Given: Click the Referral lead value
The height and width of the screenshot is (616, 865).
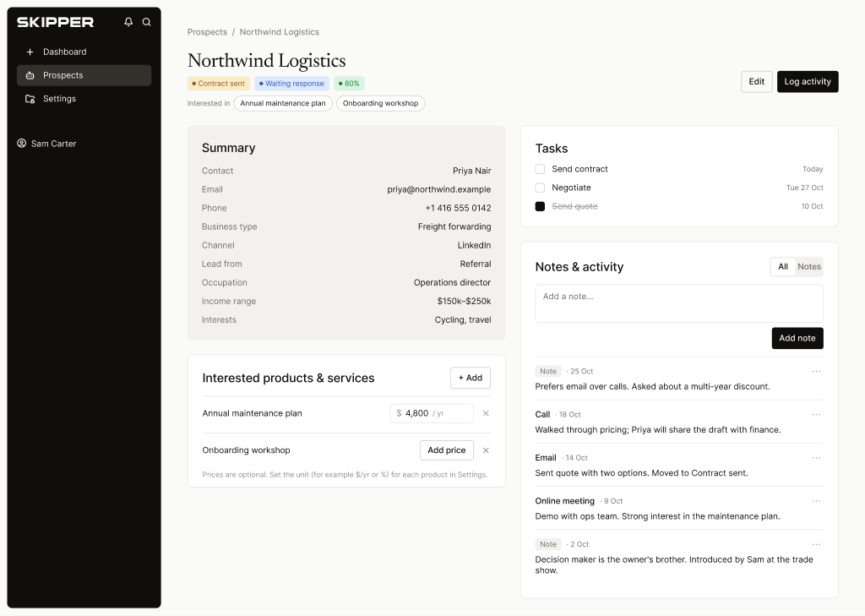Looking at the screenshot, I should [x=476, y=264].
